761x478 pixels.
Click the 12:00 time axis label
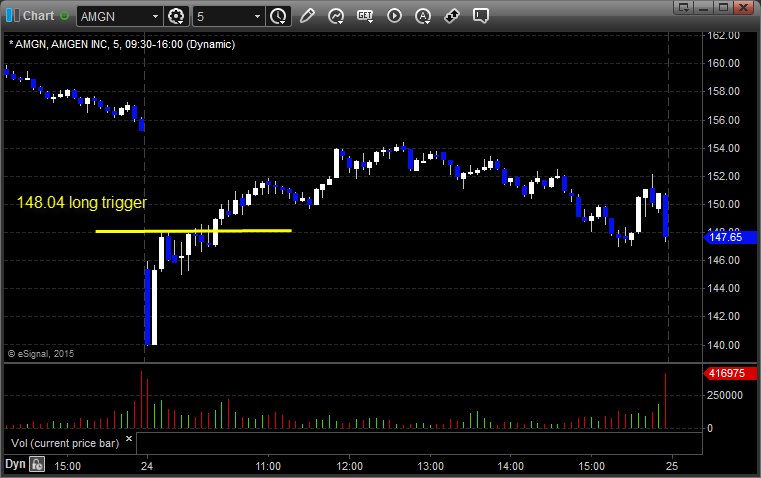[349, 466]
